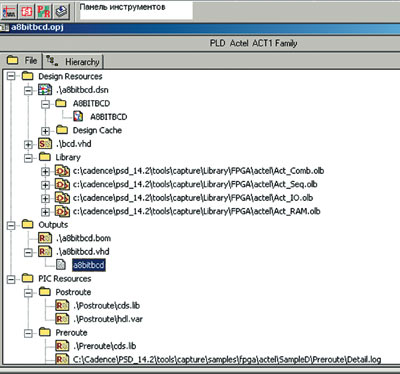The height and width of the screenshot is (374, 400).
Task: Expand the Design Cache folder
Action: tap(45, 130)
